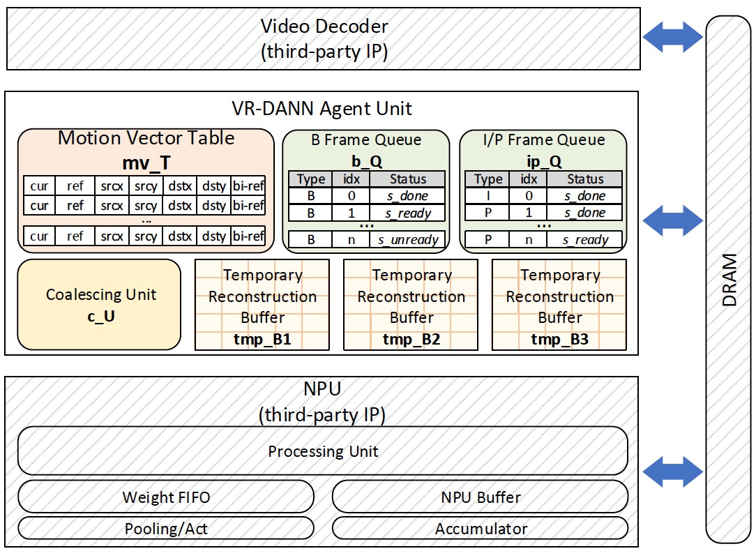The height and width of the screenshot is (551, 756).
Task: Select the Weight FIFO block
Action: pos(166,497)
